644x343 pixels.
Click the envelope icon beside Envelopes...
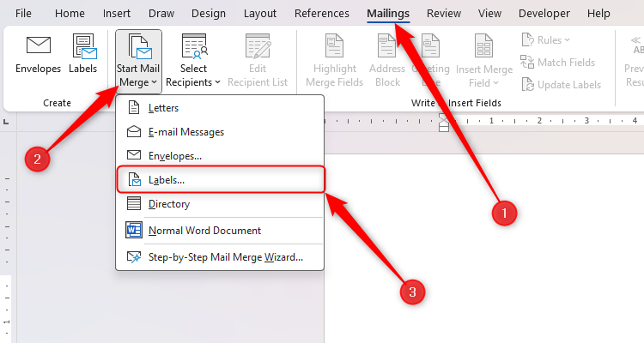click(x=134, y=154)
